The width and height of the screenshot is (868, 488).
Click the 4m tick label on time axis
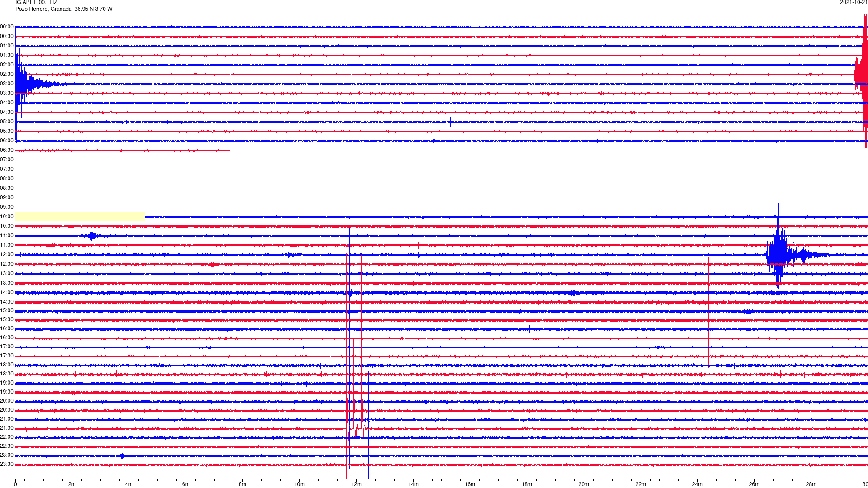click(x=129, y=484)
